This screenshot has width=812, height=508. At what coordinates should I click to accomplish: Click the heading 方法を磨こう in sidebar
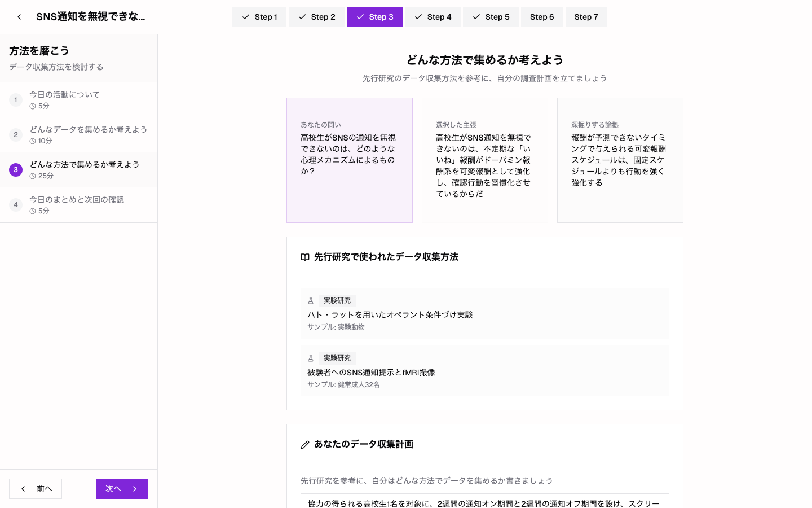(x=39, y=51)
